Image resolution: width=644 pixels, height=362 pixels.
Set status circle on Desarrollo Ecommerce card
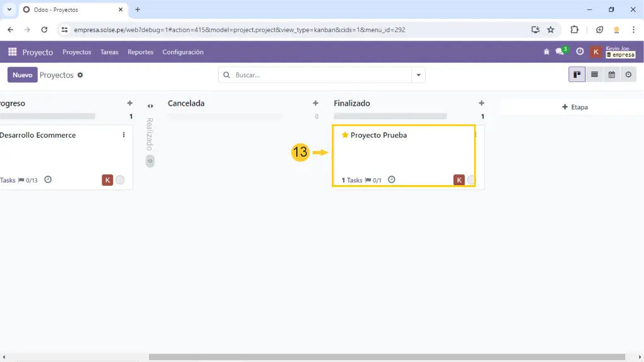120,180
